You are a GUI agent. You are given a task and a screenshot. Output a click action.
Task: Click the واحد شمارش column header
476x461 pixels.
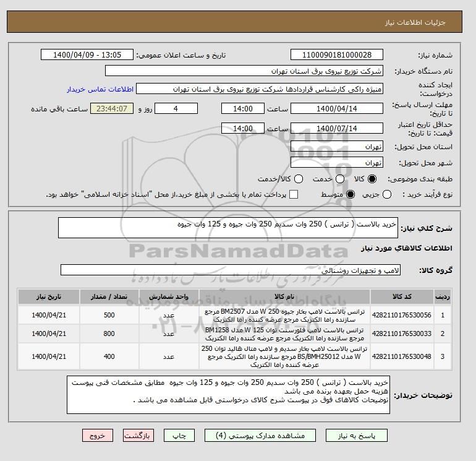pos(169,296)
